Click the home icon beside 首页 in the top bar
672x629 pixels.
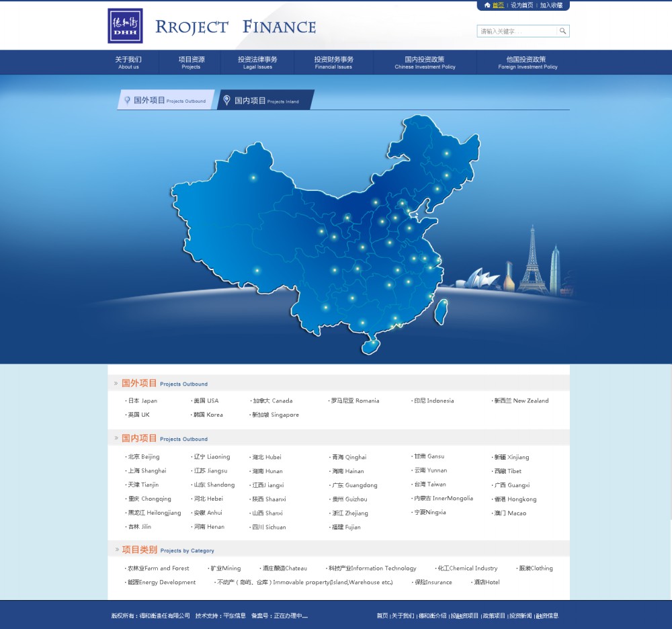click(x=487, y=5)
